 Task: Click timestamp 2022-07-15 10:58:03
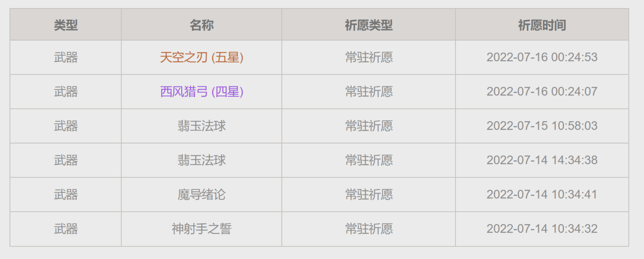pyautogui.click(x=542, y=126)
